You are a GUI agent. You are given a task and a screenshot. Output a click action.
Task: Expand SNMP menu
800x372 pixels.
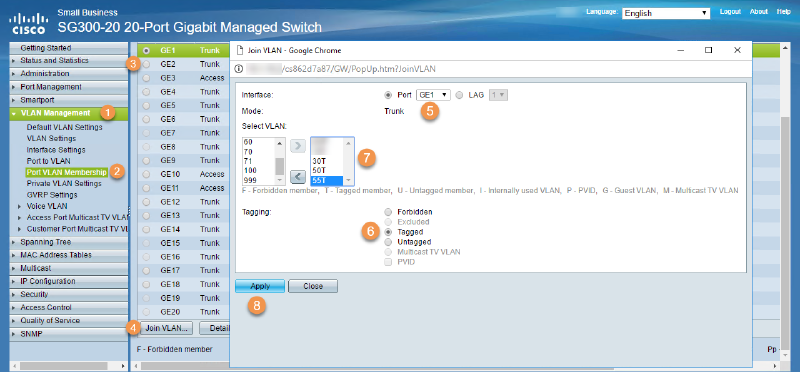31,334
